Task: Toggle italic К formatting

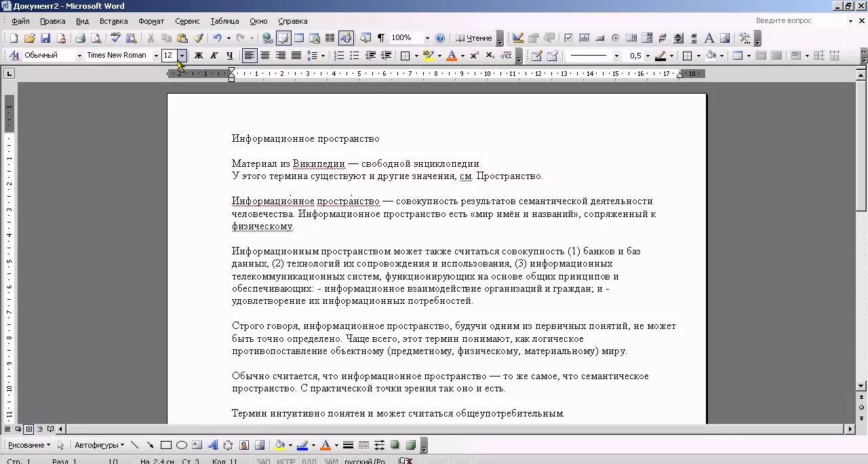Action: point(214,56)
